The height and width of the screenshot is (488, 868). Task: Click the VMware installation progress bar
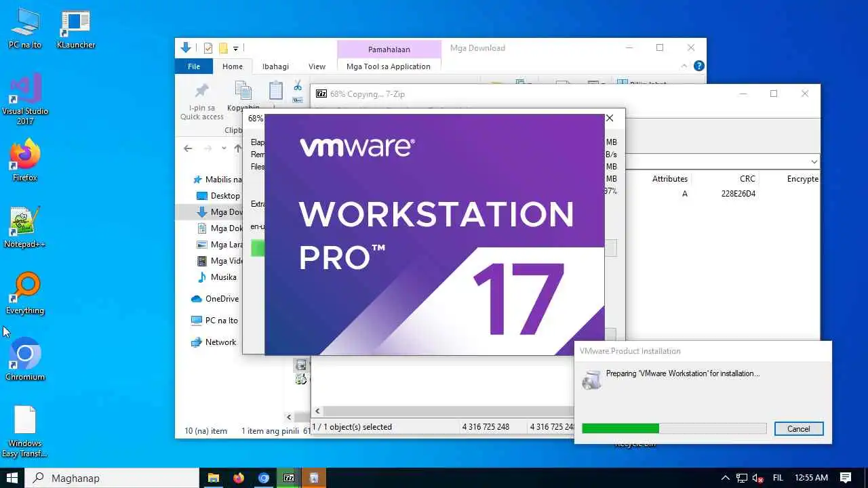tap(674, 428)
